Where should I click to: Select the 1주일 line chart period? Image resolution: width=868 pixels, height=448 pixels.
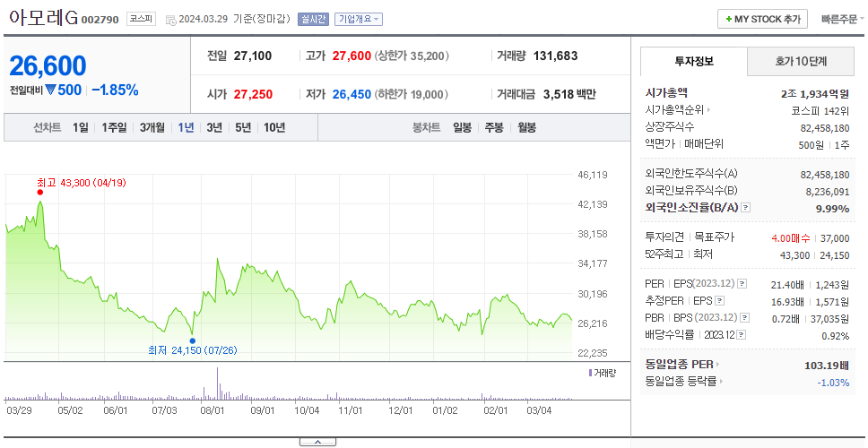coord(114,128)
